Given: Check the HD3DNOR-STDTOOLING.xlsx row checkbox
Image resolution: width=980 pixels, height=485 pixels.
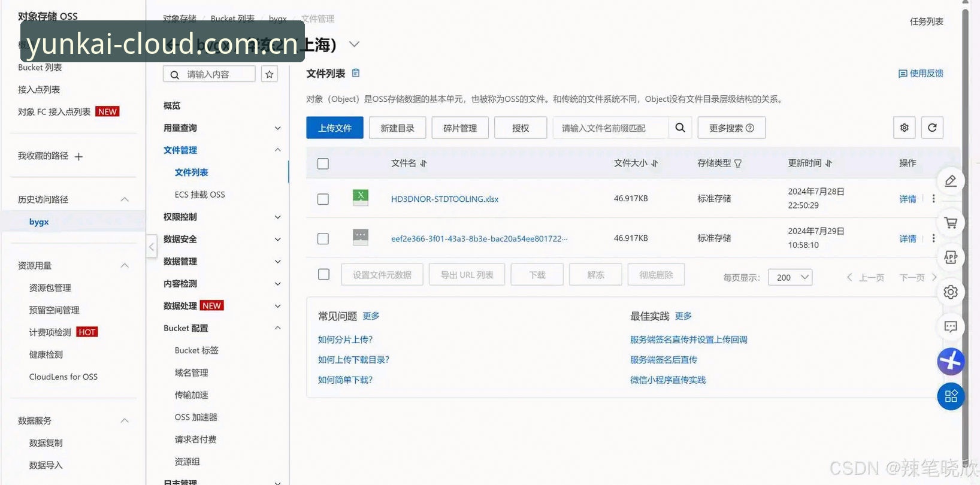Looking at the screenshot, I should [x=323, y=199].
